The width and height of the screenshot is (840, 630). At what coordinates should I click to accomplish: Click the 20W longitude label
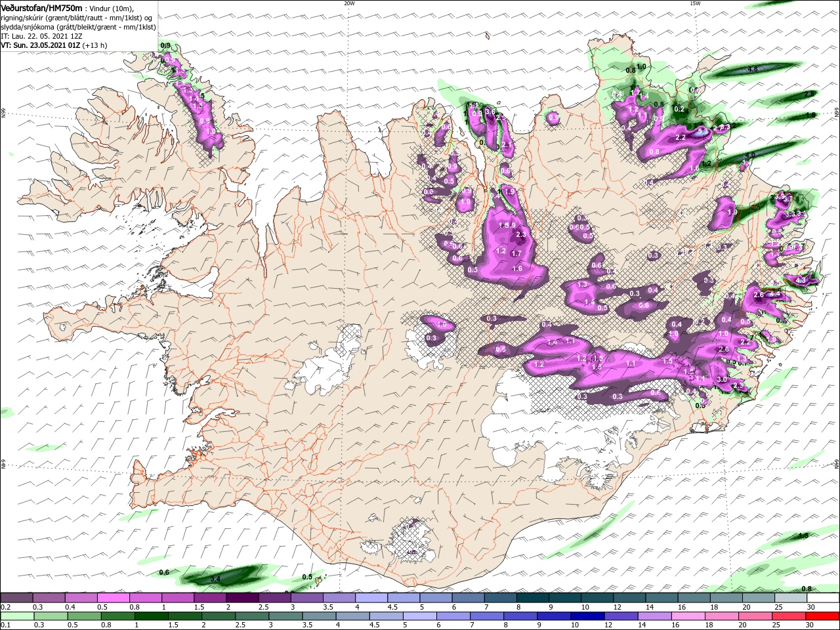click(x=349, y=3)
